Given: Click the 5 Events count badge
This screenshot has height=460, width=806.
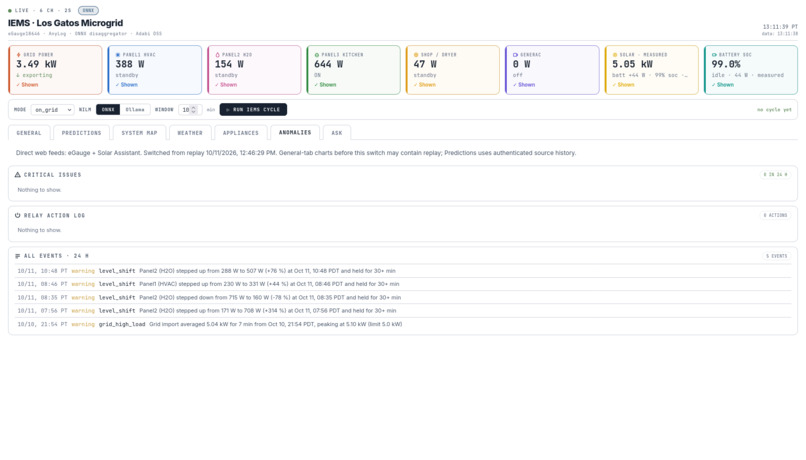Looking at the screenshot, I should [777, 256].
